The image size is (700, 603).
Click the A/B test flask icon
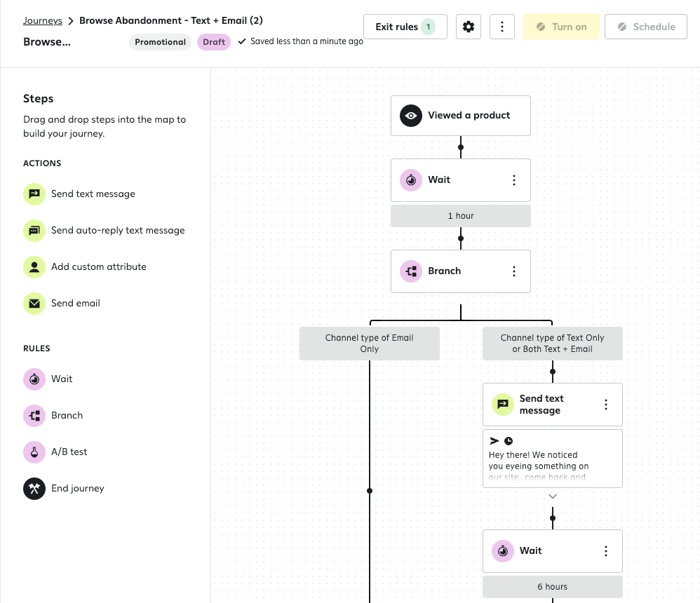click(34, 452)
